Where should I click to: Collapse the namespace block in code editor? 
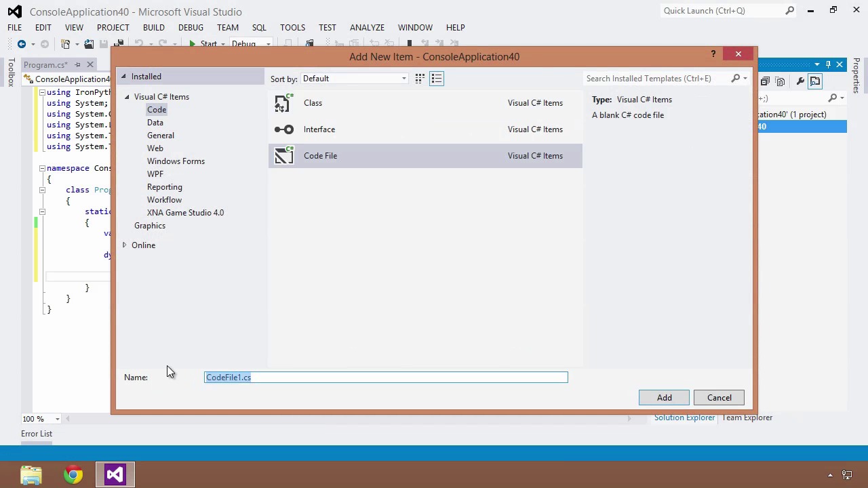coord(41,168)
